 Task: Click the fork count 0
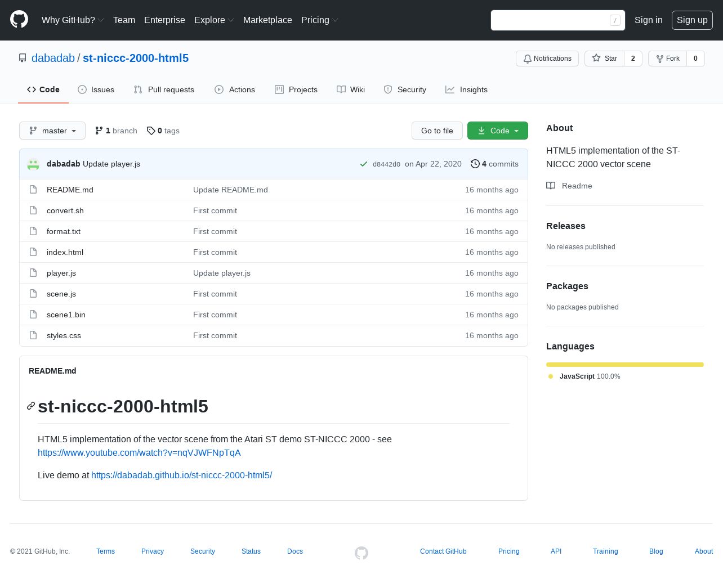click(695, 59)
